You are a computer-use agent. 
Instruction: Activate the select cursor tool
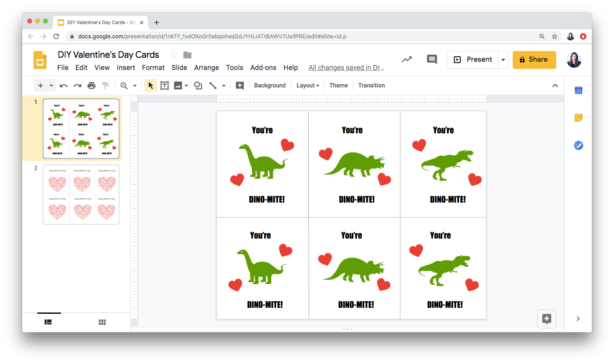point(150,85)
